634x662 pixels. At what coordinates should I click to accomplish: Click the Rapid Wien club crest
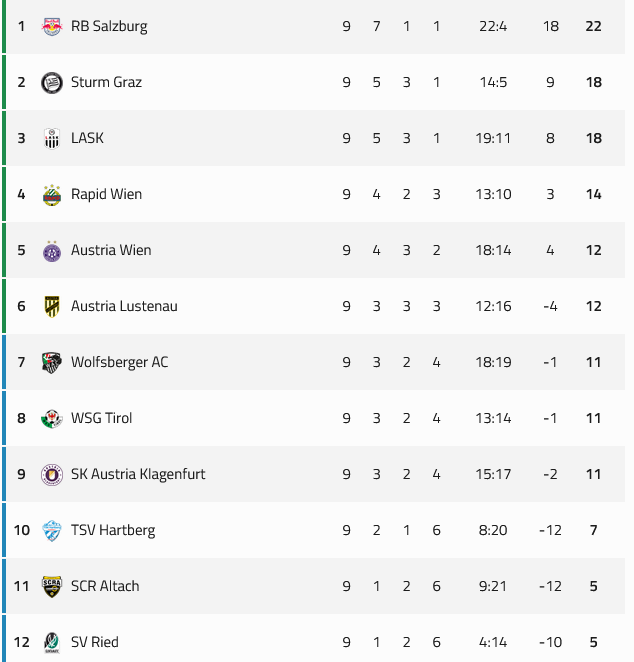(52, 194)
